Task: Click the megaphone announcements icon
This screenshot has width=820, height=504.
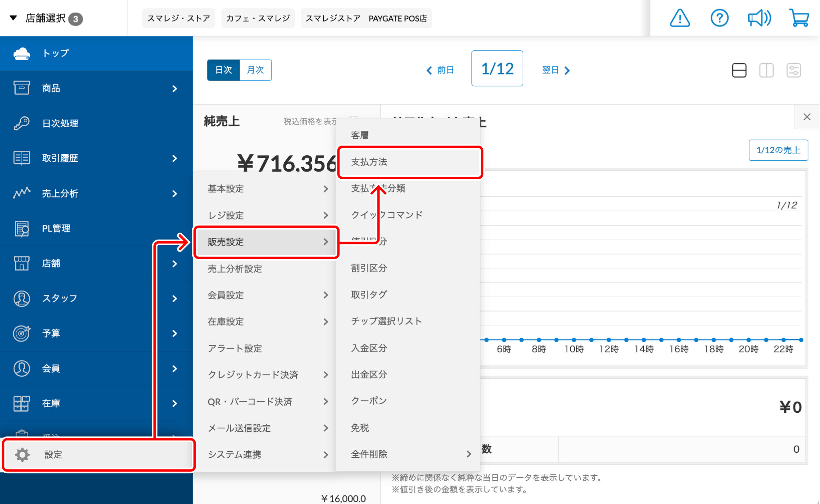Action: [759, 18]
